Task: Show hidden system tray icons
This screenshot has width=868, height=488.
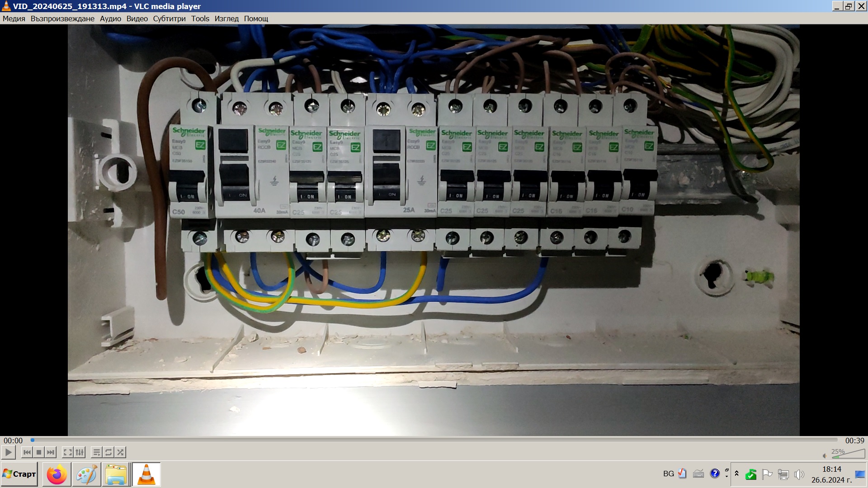Action: [736, 474]
